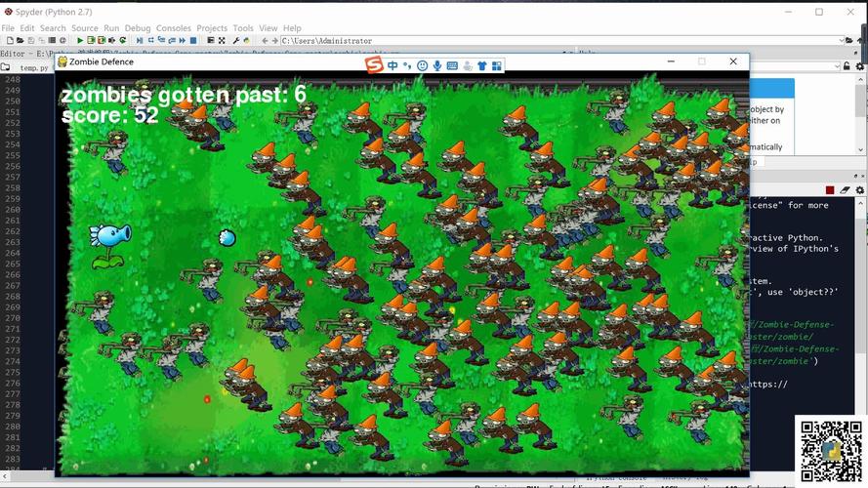The height and width of the screenshot is (488, 868).
Task: Stop debugging blue square icon
Action: pos(193,40)
